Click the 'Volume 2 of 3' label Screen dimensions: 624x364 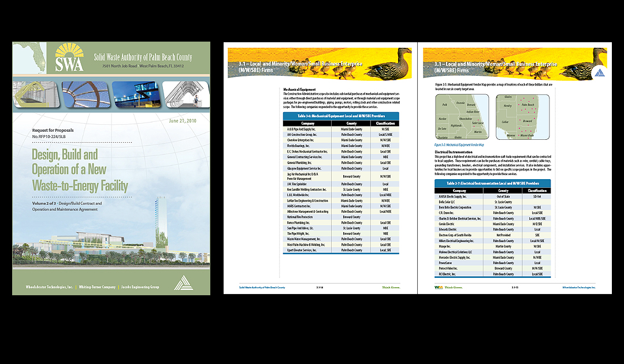[44, 203]
